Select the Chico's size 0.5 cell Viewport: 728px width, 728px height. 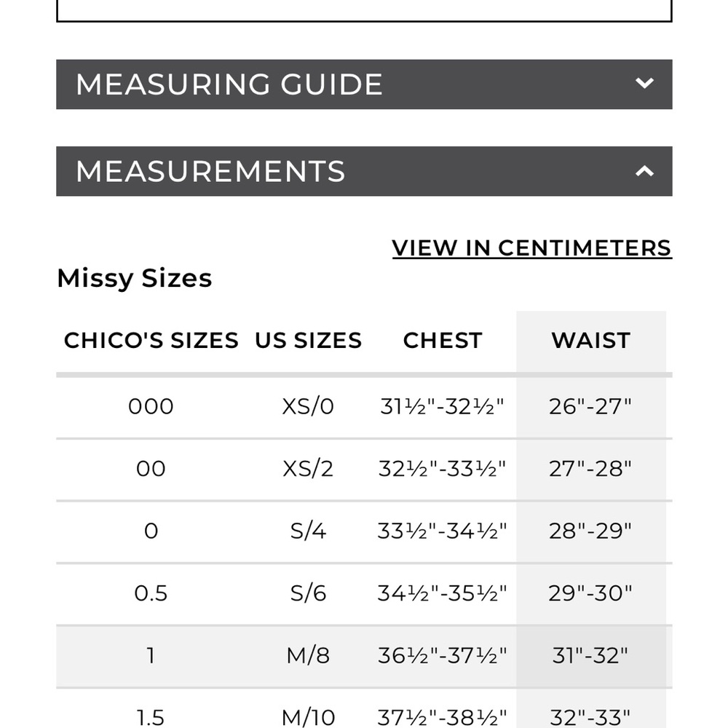151,593
